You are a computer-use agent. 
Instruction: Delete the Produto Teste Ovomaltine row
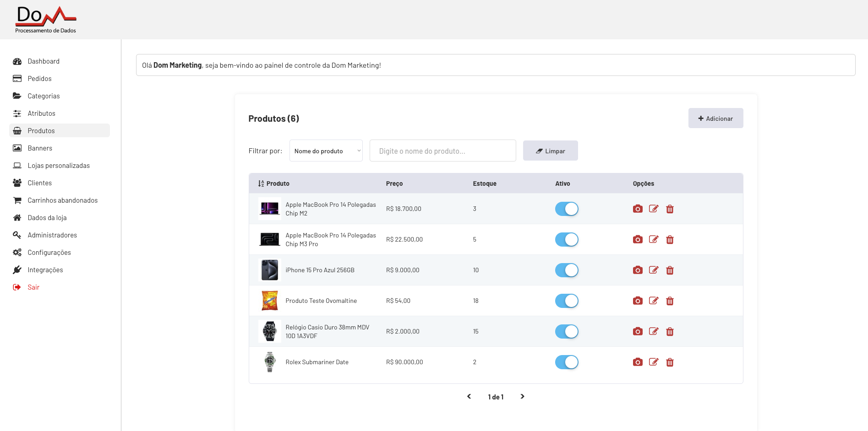[670, 301]
